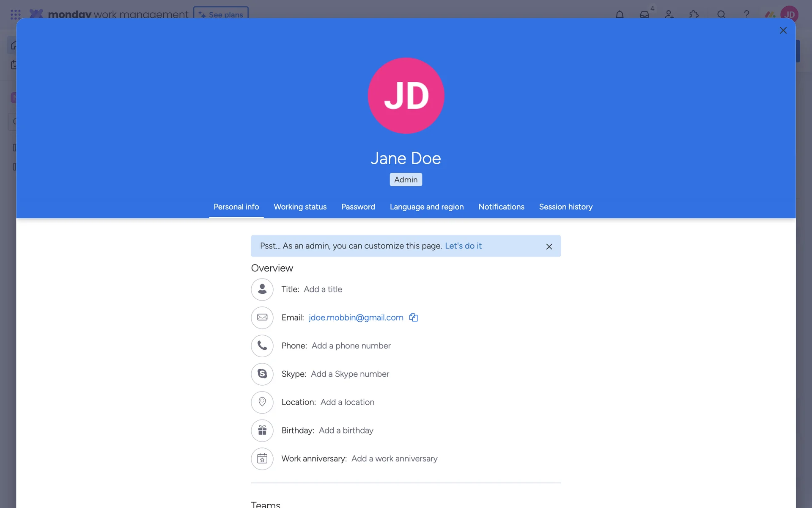812x508 pixels.
Task: Copy the email address with the copy icon
Action: (413, 317)
